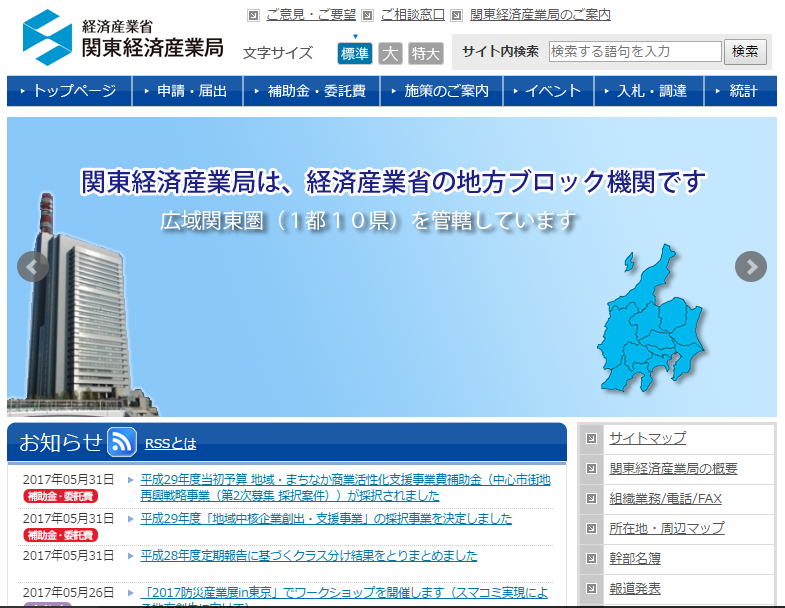
Task: Open 地域中核企業創出・支援事業 news link
Action: [326, 518]
